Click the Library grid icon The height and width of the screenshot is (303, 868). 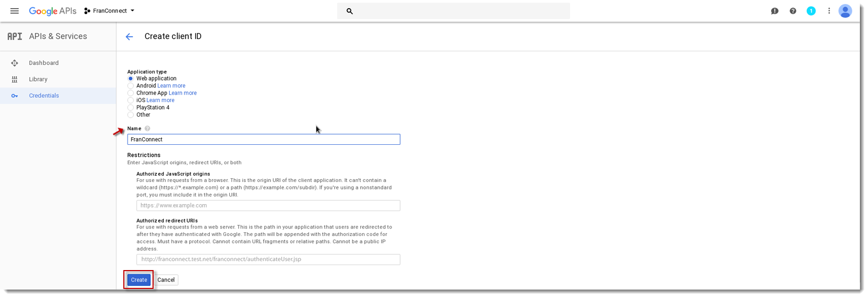15,79
